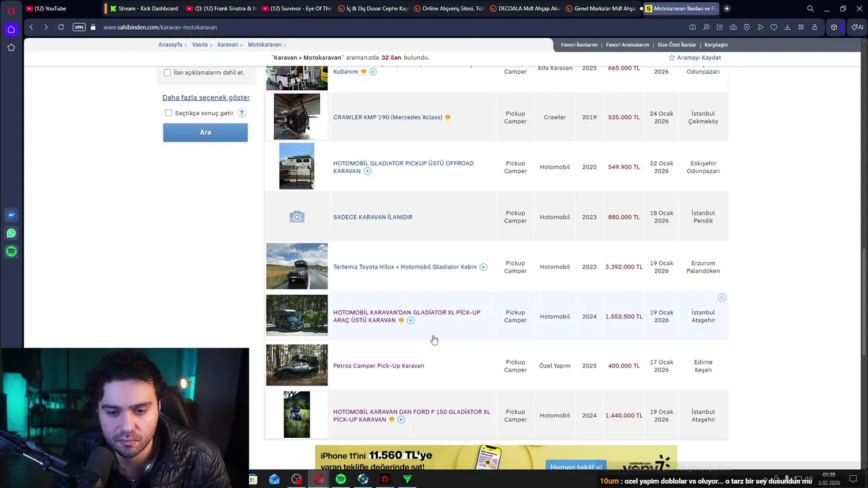
Task: Open Spotify from the Opera sidebar
Action: click(11, 251)
